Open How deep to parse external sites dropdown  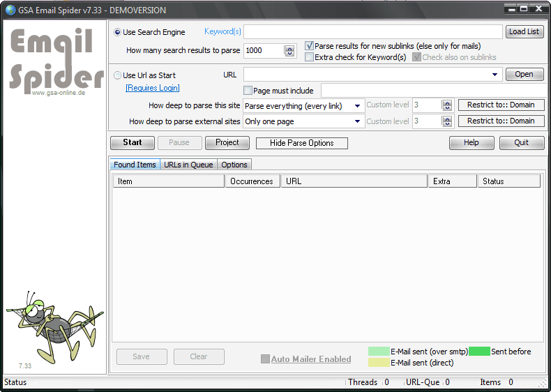(357, 121)
